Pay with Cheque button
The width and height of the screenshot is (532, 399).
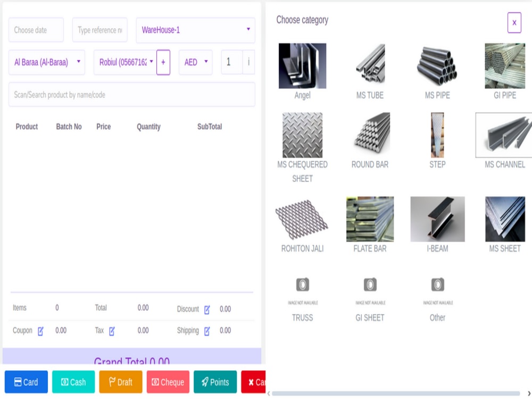point(168,382)
